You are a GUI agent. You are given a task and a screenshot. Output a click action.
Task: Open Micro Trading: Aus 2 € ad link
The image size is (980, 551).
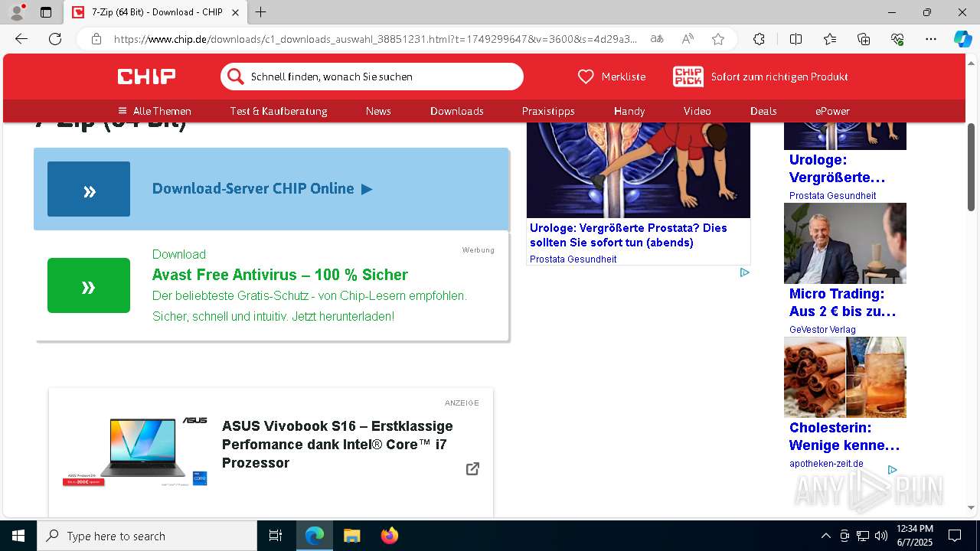click(842, 303)
